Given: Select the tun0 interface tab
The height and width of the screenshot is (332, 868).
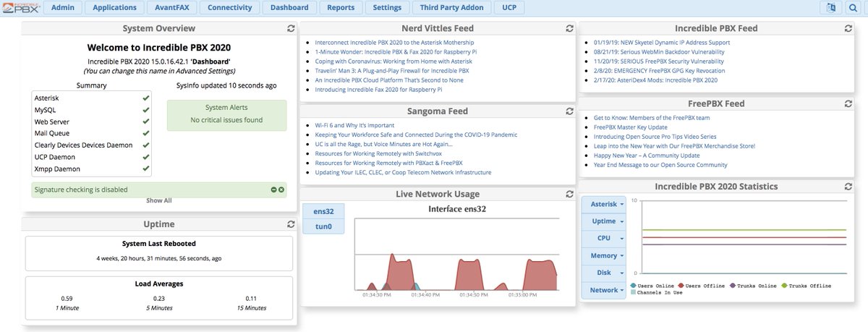Looking at the screenshot, I should pyautogui.click(x=324, y=227).
